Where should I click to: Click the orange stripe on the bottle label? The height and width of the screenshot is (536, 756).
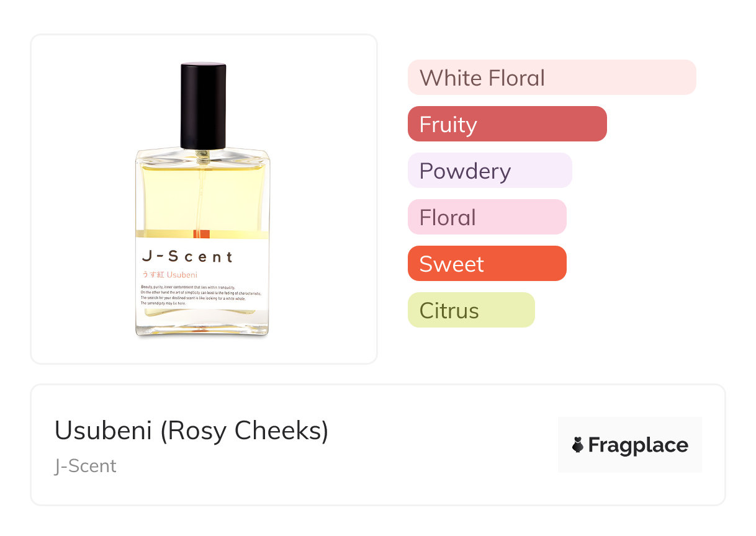pyautogui.click(x=202, y=234)
